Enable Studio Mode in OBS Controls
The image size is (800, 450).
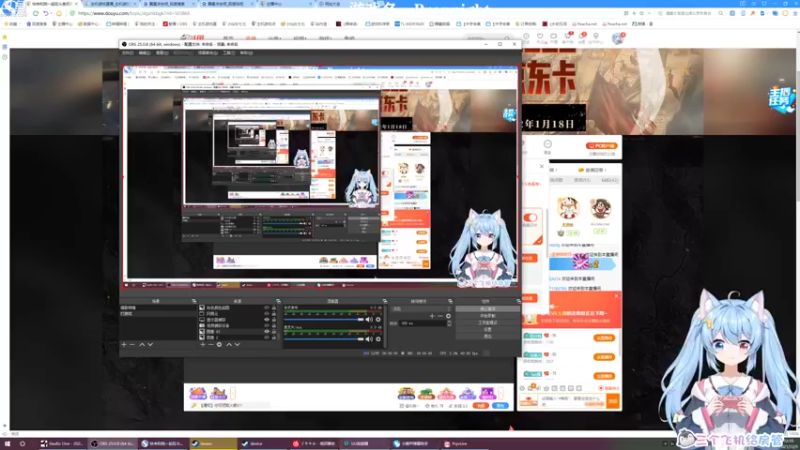(x=487, y=323)
